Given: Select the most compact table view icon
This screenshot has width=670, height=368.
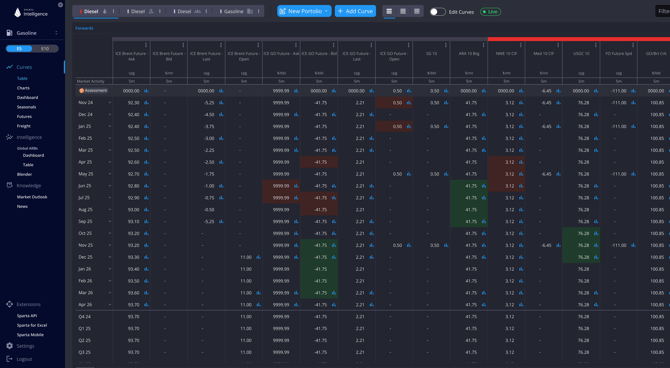Looking at the screenshot, I should 417,12.
